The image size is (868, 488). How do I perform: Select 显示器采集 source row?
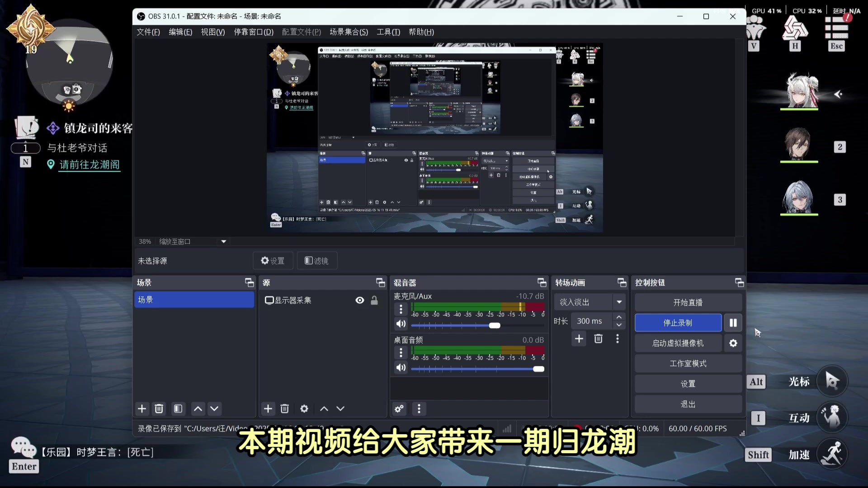coord(323,300)
